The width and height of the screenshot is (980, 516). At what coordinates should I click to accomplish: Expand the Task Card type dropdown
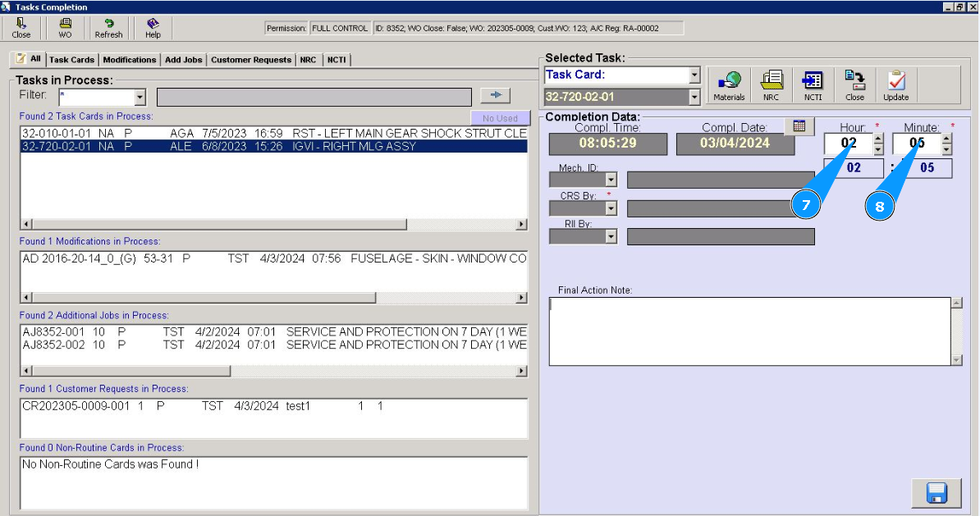pos(694,75)
